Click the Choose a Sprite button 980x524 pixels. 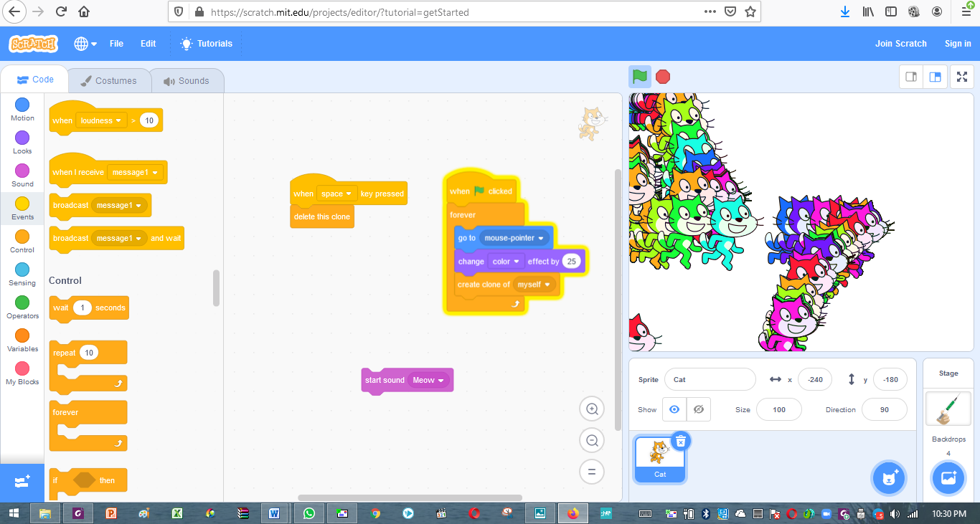(889, 478)
